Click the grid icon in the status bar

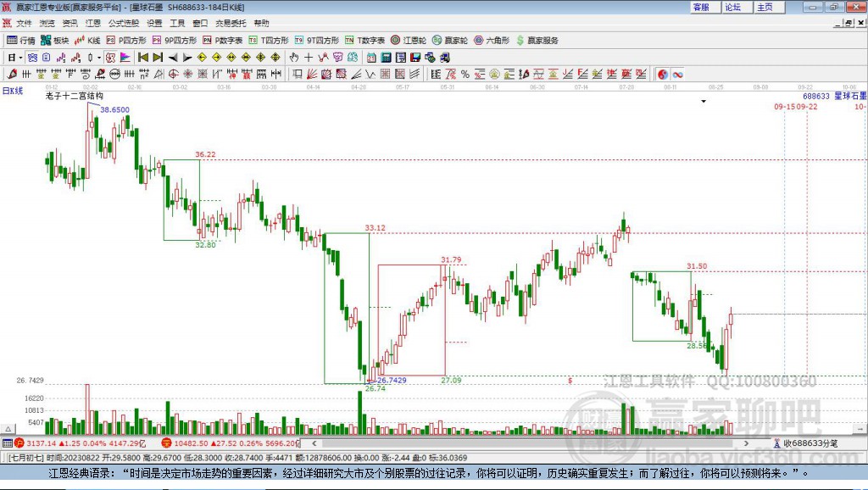coord(7,443)
